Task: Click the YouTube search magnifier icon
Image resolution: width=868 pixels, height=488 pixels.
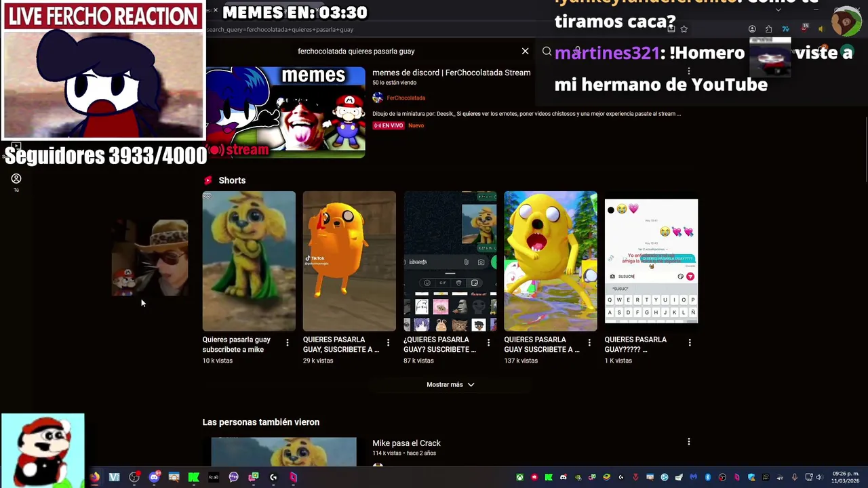Action: pos(547,51)
